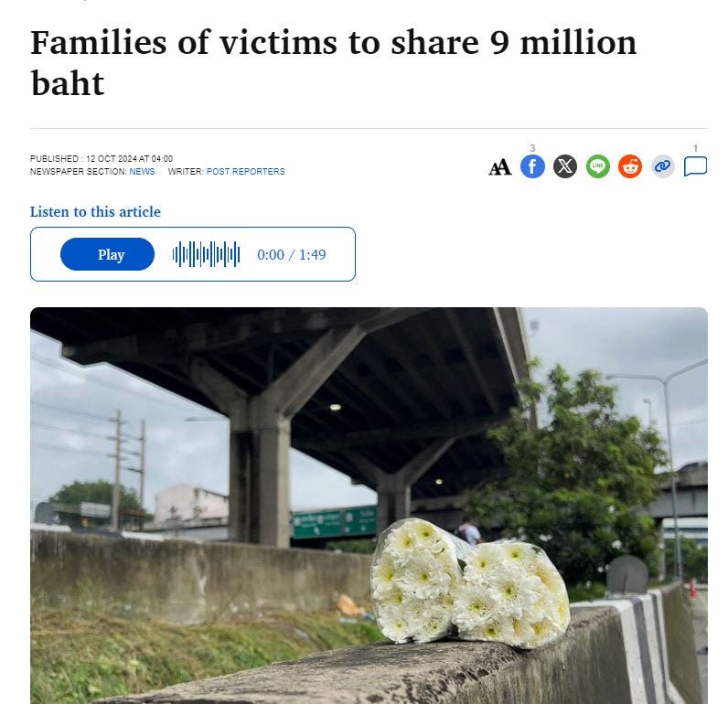This screenshot has height=704, width=728.
Task: Click the blue Play audio button
Action: [x=107, y=254]
